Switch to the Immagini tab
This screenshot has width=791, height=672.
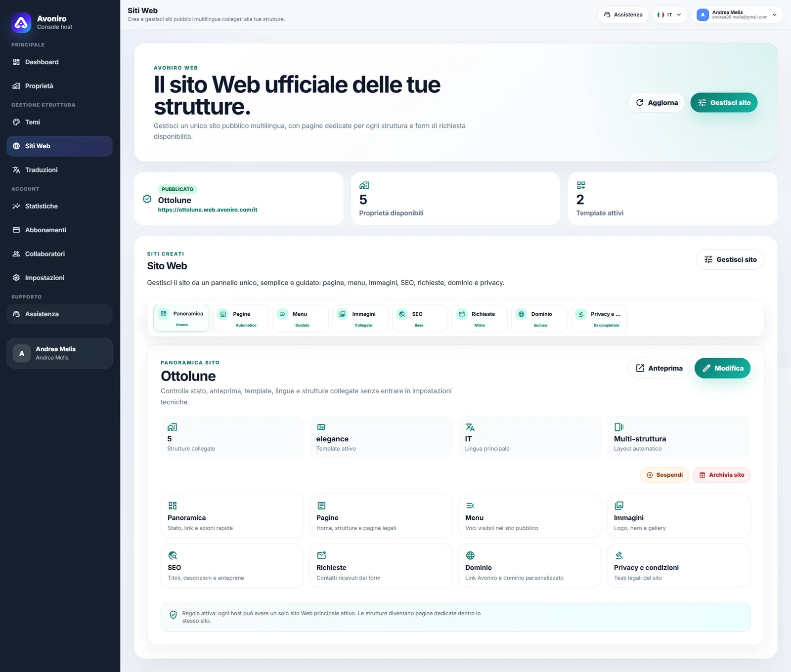click(360, 318)
